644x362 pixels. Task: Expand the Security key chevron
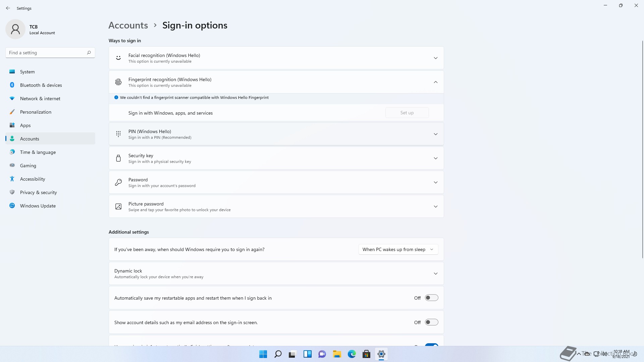pos(435,158)
